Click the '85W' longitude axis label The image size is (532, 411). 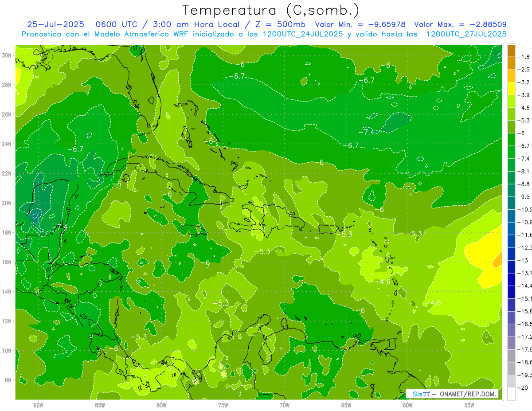coord(100,405)
